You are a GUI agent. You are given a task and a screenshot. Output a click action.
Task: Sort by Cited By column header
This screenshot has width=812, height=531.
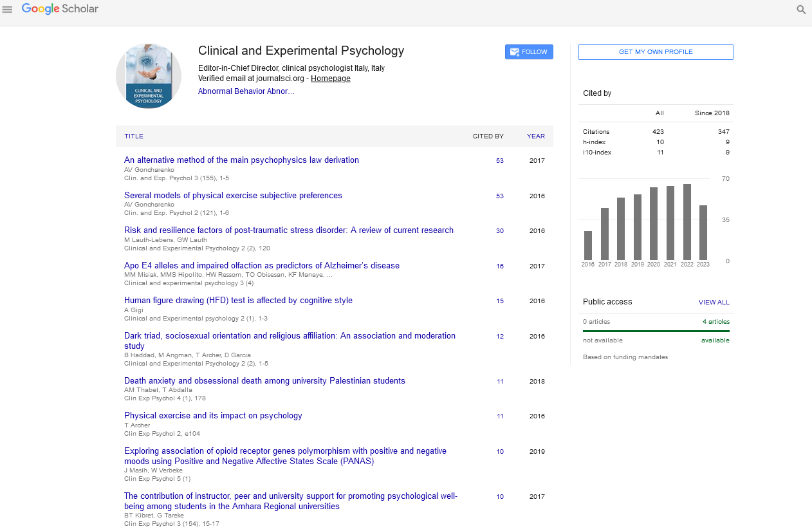click(x=488, y=136)
